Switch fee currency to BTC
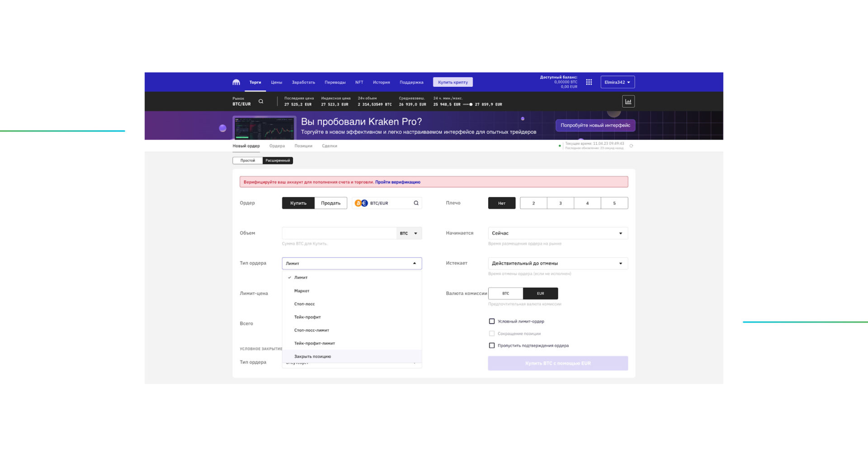This screenshot has width=868, height=456. (x=505, y=293)
